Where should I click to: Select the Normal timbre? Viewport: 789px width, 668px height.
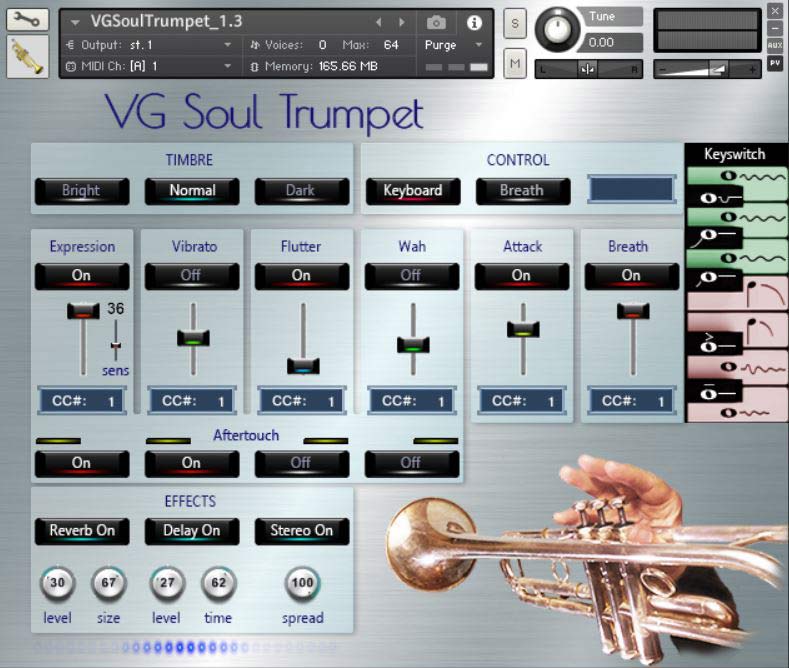pos(192,191)
